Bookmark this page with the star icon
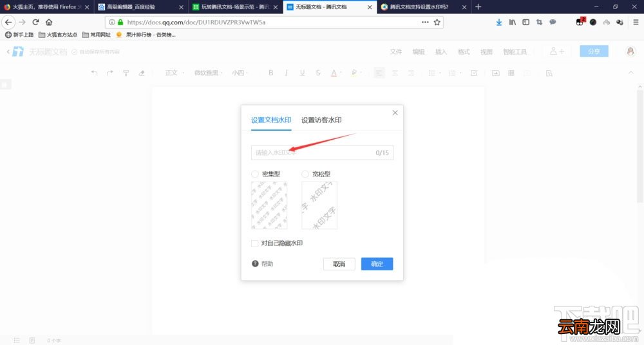Viewport: 644px width, 345px height. click(437, 22)
